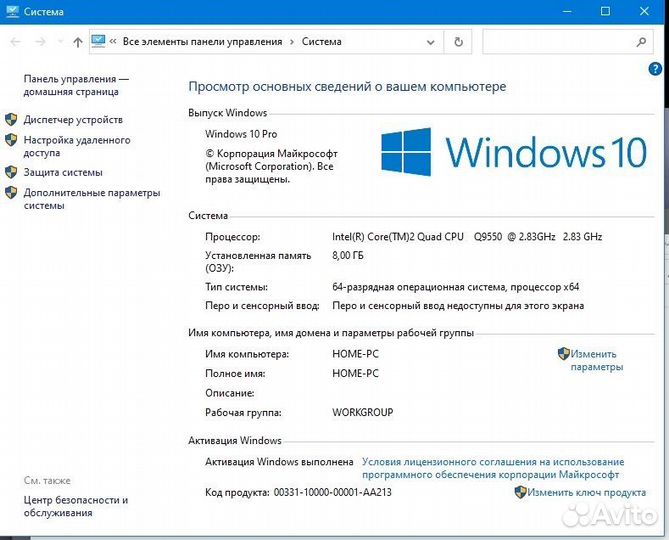Click the 'Выпуск Windows' section header
The width and height of the screenshot is (669, 540).
tap(227, 113)
